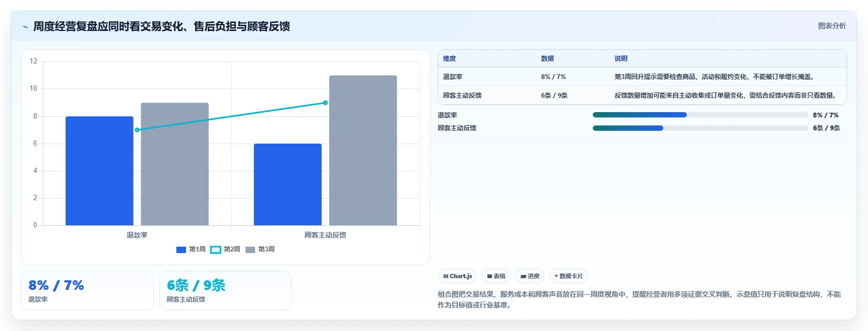Click the 表格 tag

coord(496,276)
